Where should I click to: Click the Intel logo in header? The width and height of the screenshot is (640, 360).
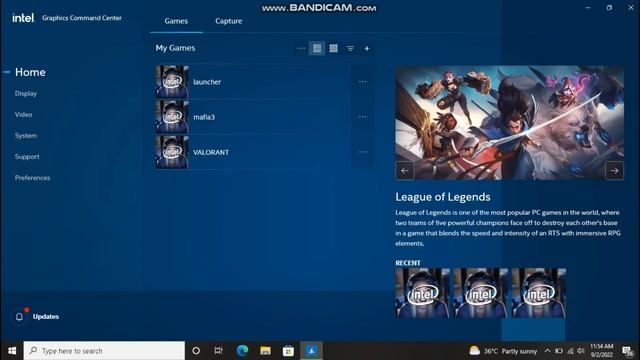pos(23,18)
